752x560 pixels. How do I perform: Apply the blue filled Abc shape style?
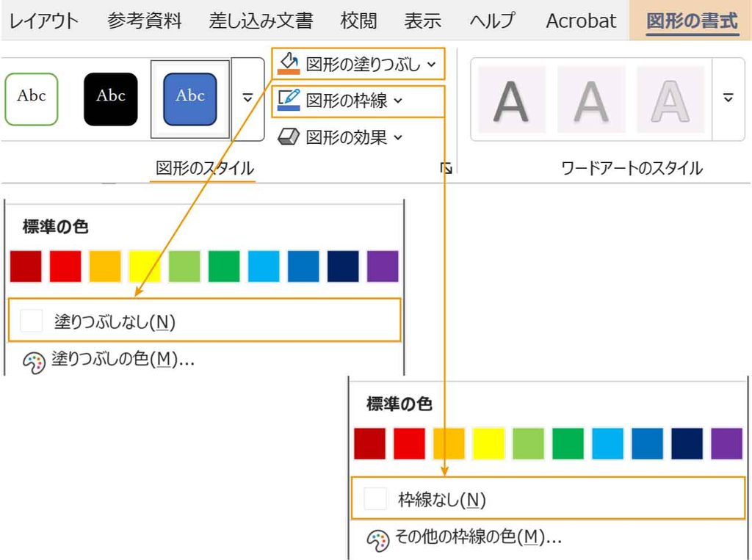(x=190, y=99)
